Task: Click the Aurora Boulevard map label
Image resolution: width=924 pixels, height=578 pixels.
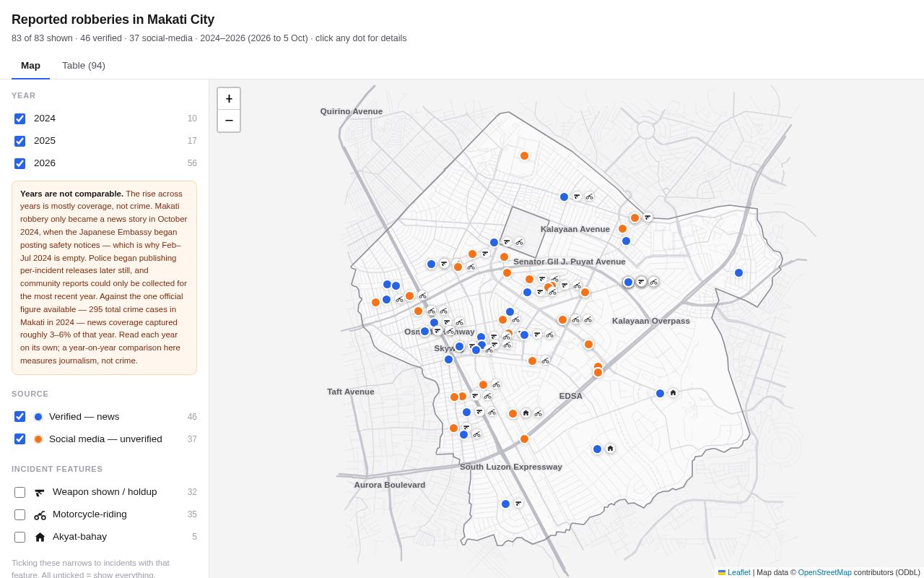Action: 390,485
